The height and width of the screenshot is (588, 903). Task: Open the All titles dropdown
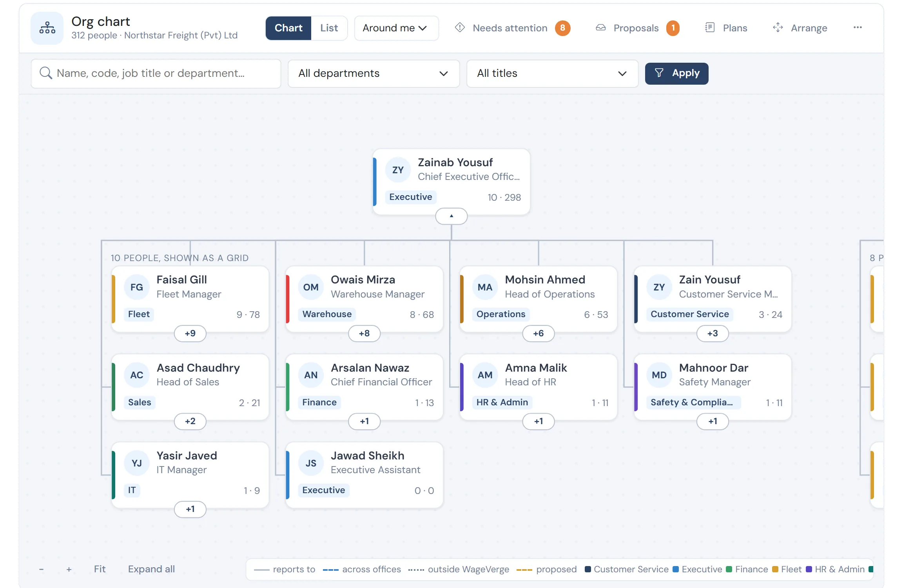[552, 73]
